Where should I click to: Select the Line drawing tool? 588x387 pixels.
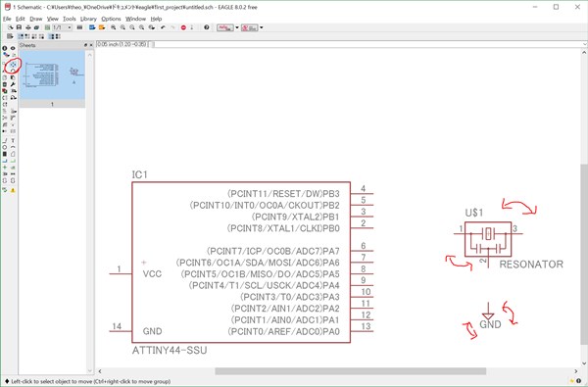click(x=5, y=140)
